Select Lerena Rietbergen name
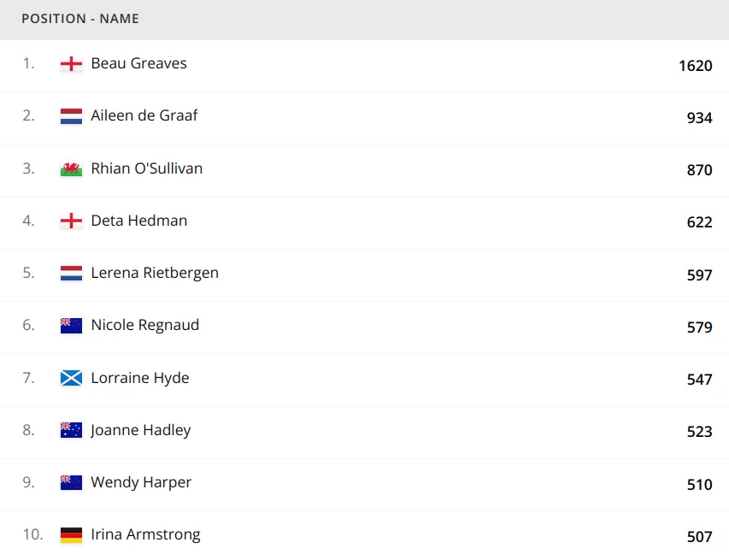 pos(155,273)
